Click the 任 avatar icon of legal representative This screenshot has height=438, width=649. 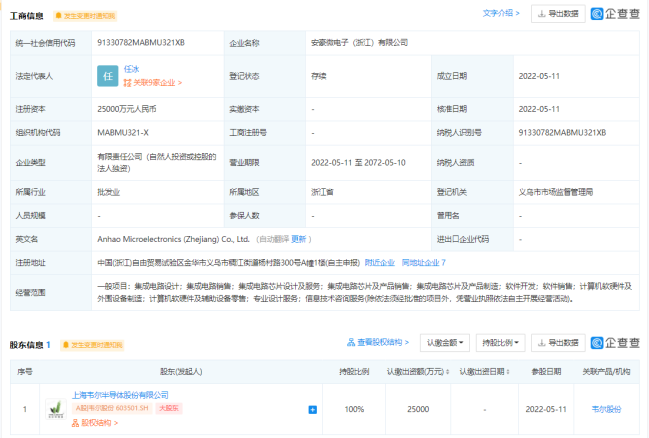click(x=108, y=76)
